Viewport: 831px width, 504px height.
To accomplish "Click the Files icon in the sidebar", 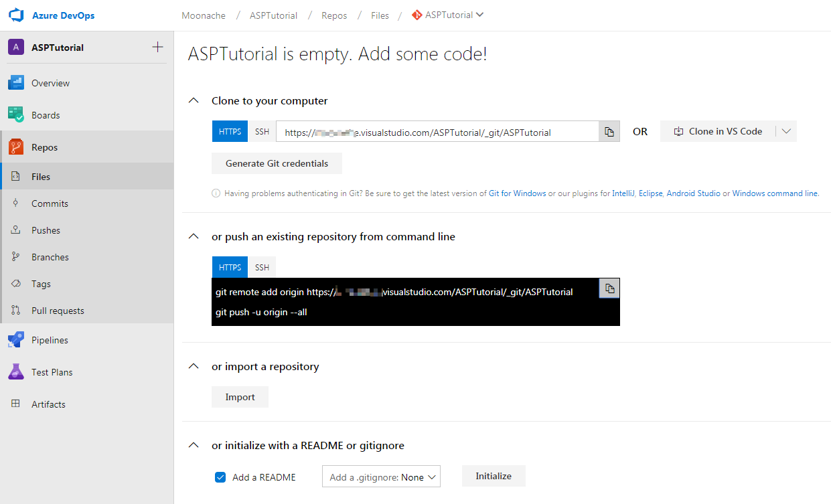I will [x=16, y=177].
